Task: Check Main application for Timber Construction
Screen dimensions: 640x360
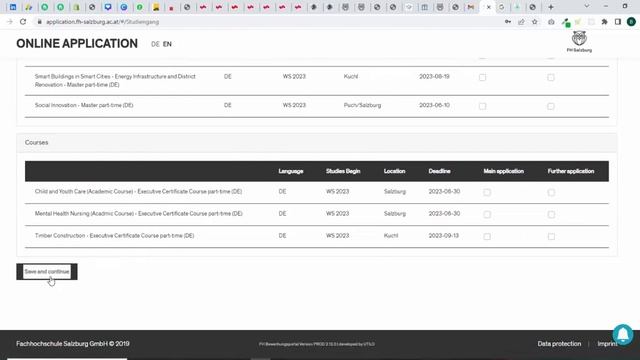Action: [x=487, y=236]
